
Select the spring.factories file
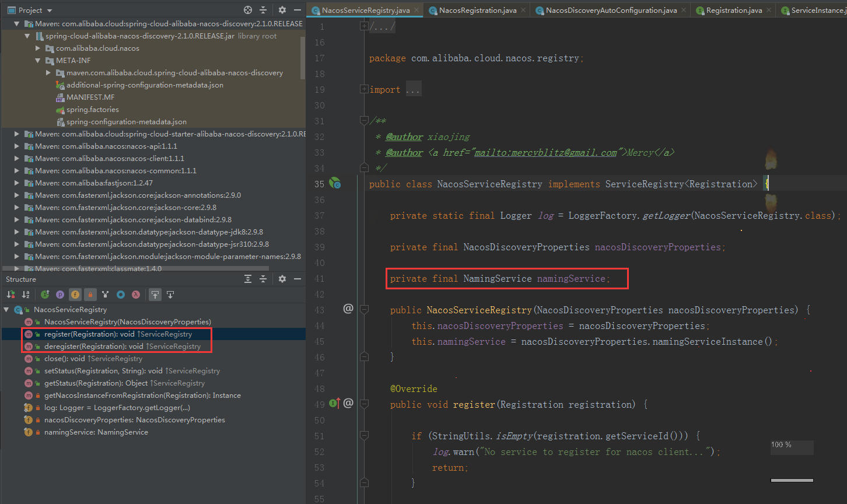tap(92, 110)
